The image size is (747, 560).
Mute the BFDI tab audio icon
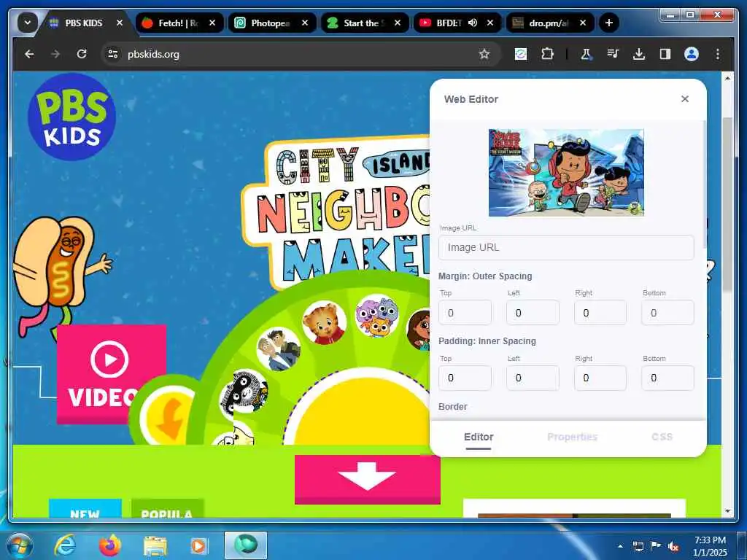pos(473,23)
